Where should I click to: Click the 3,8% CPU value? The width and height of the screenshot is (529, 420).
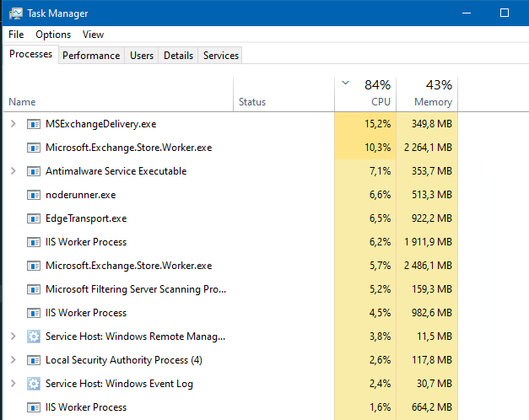380,337
